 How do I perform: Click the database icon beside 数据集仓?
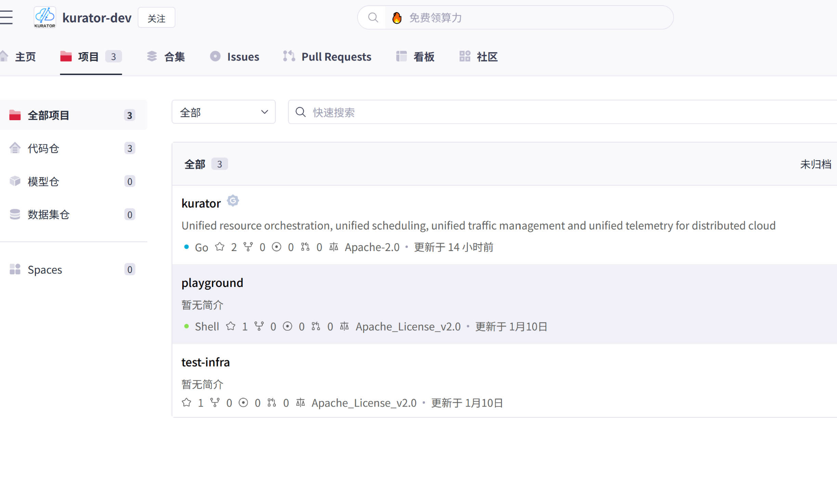click(x=15, y=214)
